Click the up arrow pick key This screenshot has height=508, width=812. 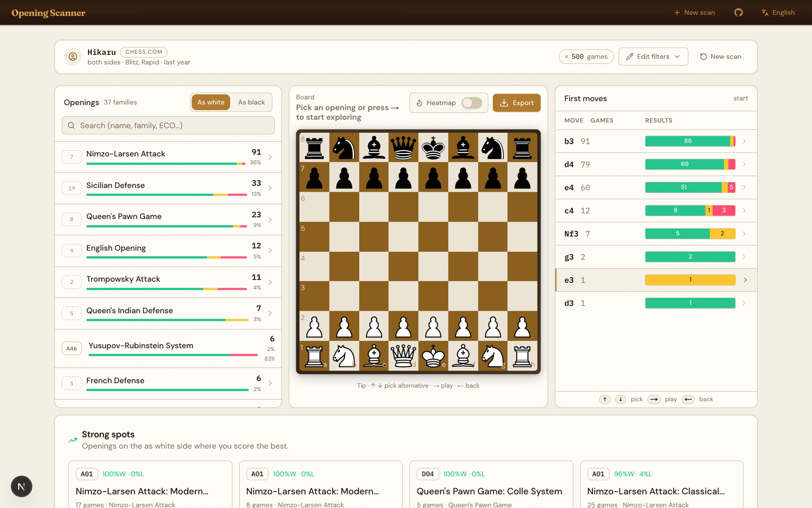[605, 399]
